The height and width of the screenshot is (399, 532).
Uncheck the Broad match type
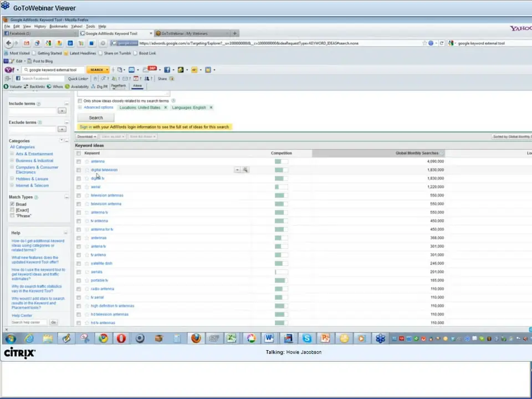pos(12,204)
